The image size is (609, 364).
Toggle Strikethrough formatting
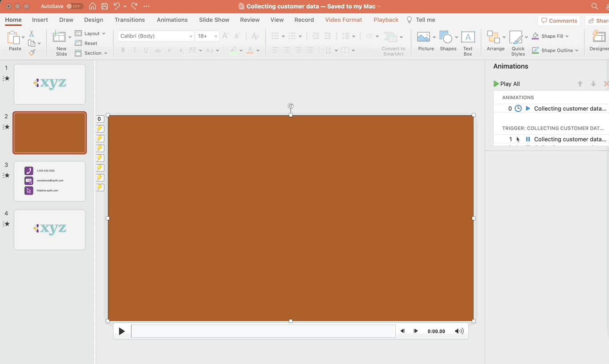point(158,50)
